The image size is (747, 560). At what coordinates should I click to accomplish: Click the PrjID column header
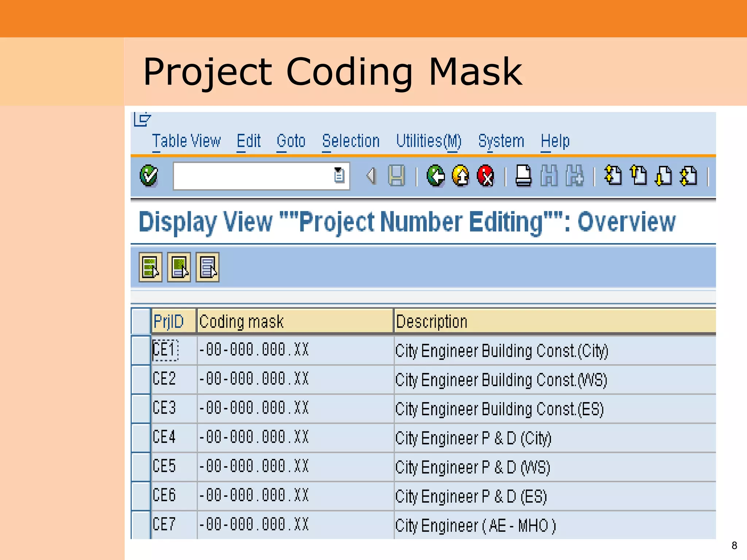pyautogui.click(x=174, y=321)
